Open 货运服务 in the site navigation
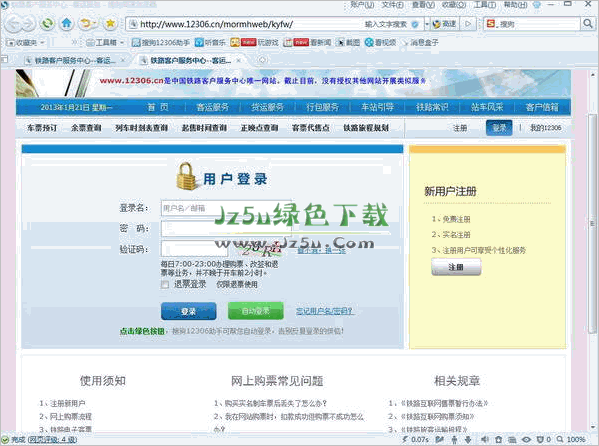 click(x=267, y=107)
